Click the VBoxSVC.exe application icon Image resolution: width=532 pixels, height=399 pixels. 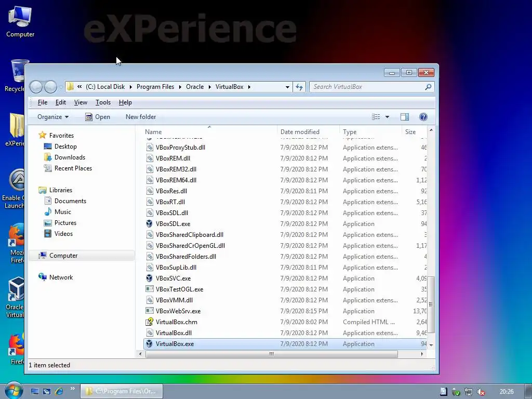[x=149, y=278]
